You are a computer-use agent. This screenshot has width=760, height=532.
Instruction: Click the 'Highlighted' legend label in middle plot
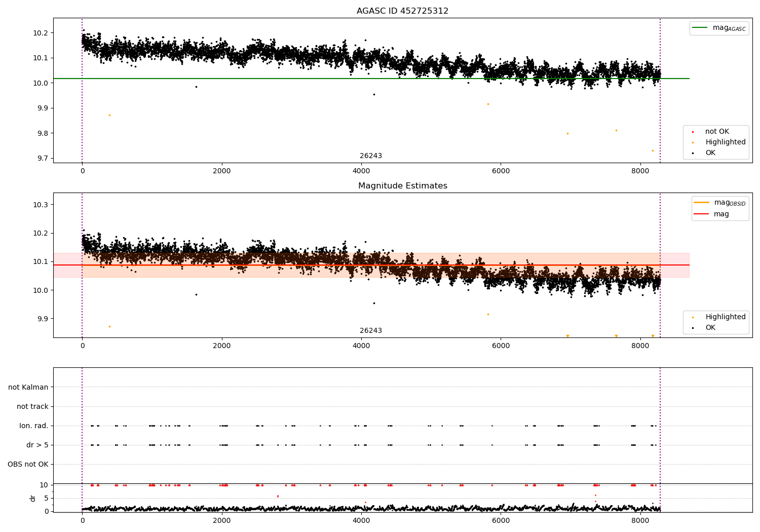(725, 317)
